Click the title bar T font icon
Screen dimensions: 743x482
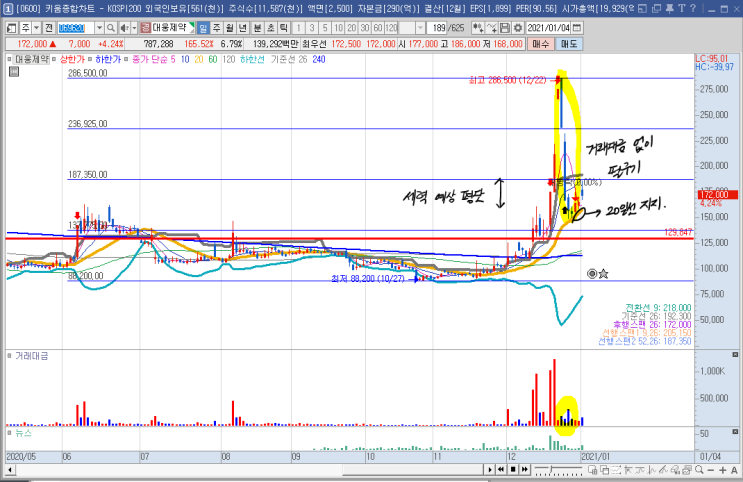[681, 9]
